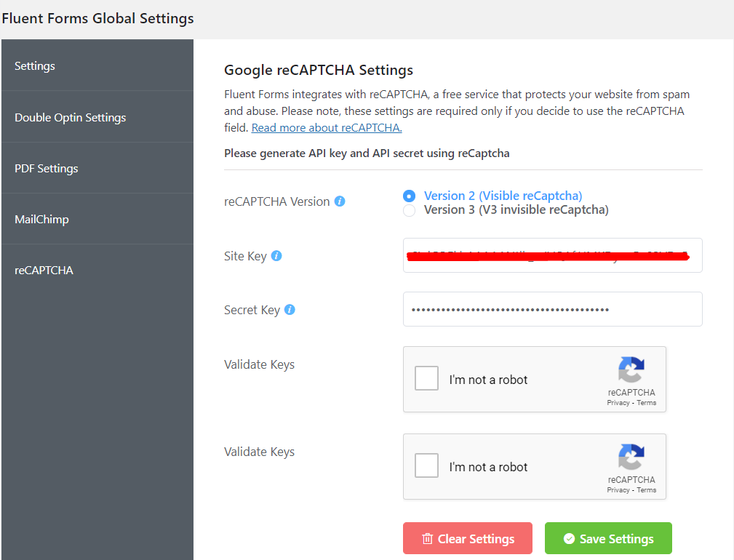Show info tooltip beside reCAPTCHA Version

[x=340, y=201]
